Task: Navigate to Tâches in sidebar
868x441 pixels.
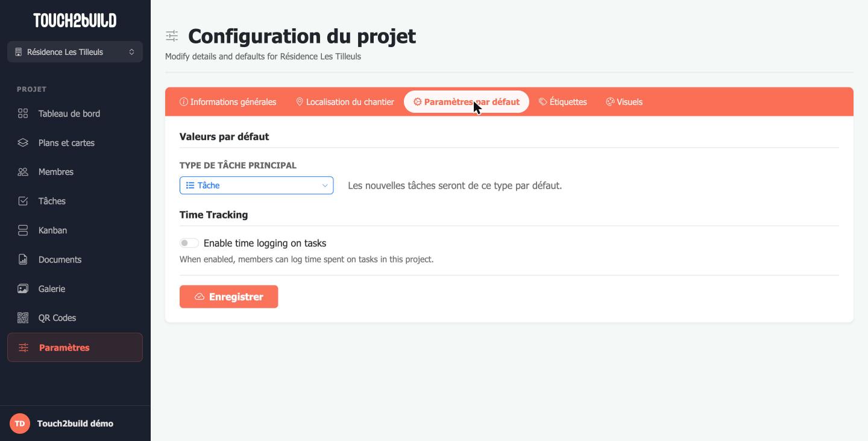Action: coord(75,201)
